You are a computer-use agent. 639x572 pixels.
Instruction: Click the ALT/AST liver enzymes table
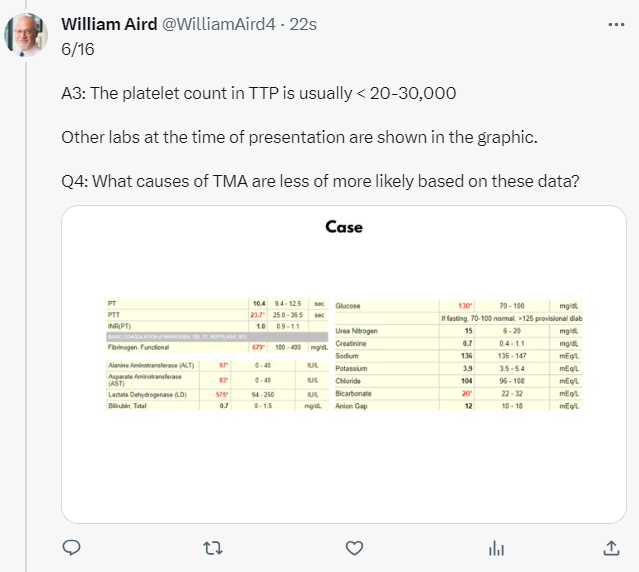[217, 385]
